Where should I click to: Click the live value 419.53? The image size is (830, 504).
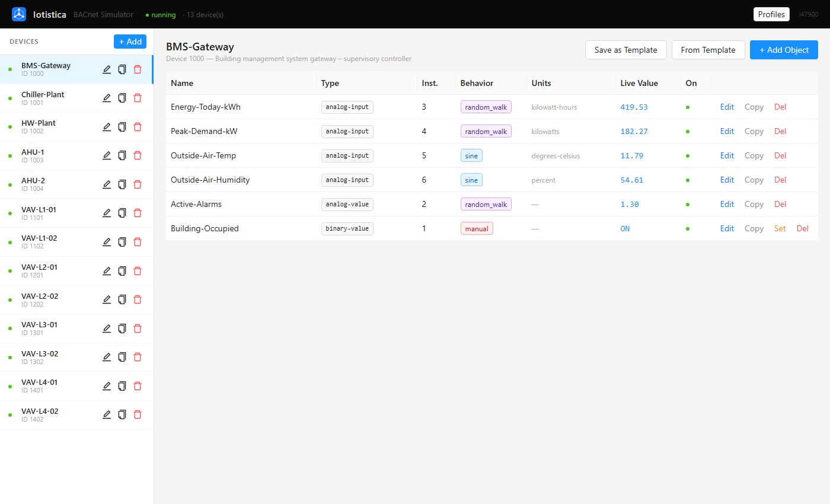[x=634, y=107]
